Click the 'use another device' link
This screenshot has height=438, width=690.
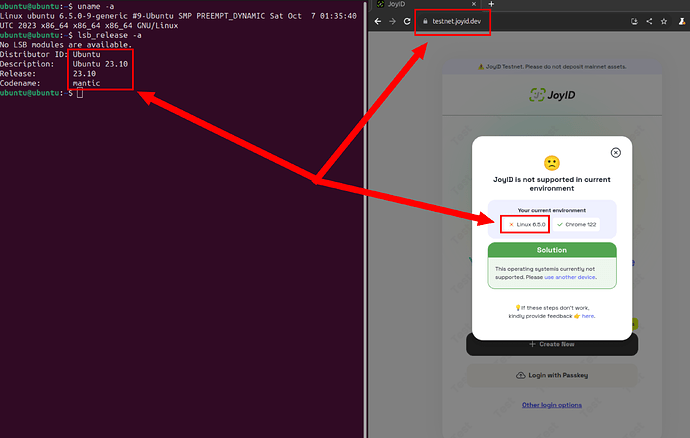[x=570, y=277]
